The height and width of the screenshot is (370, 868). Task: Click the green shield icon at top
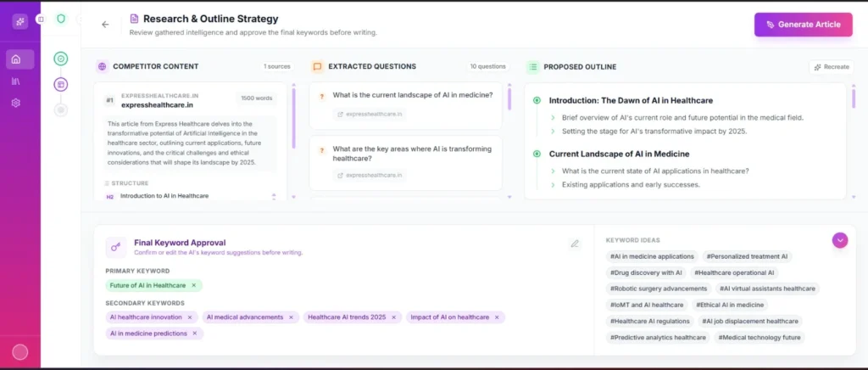point(61,19)
